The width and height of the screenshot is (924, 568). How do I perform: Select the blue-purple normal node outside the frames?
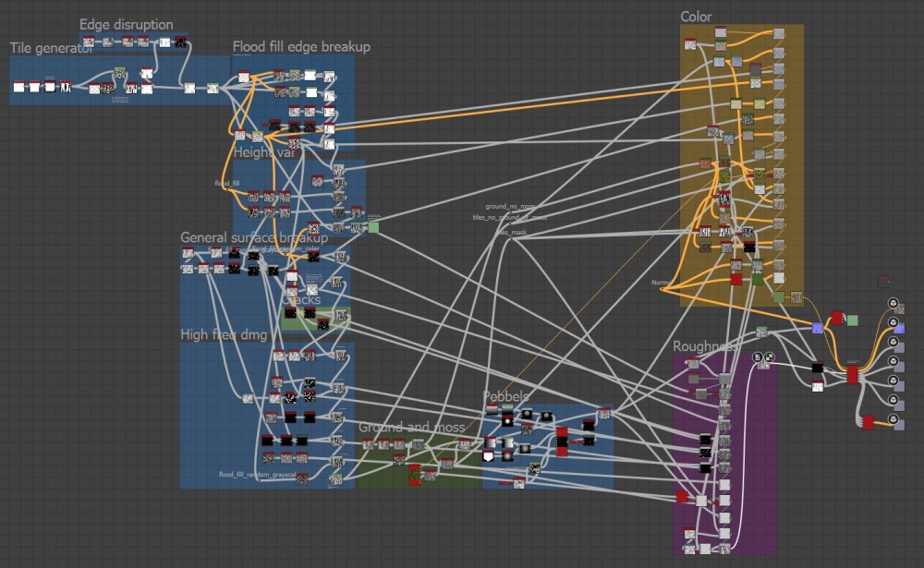tap(818, 328)
